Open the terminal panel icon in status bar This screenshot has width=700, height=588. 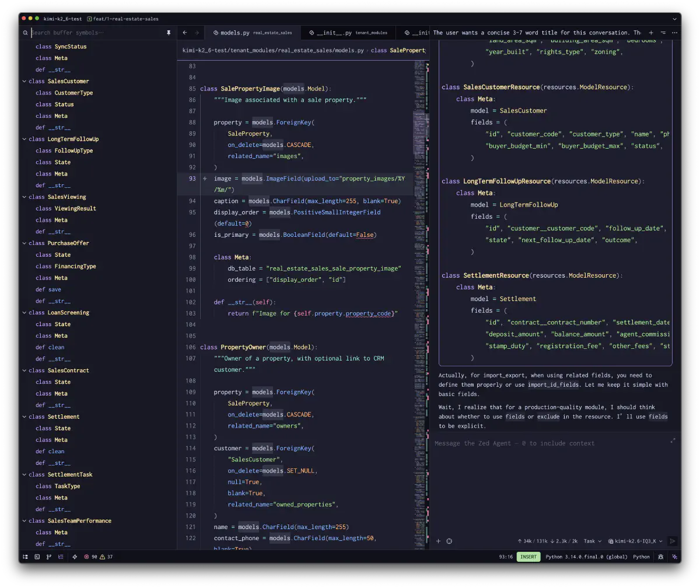[x=37, y=556]
